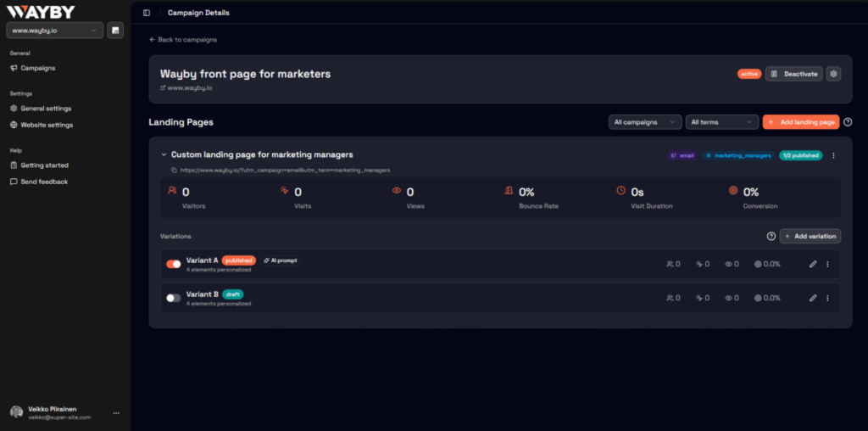Click Wayby front page for marketers title
Viewport: 868px width, 431px height.
[245, 74]
